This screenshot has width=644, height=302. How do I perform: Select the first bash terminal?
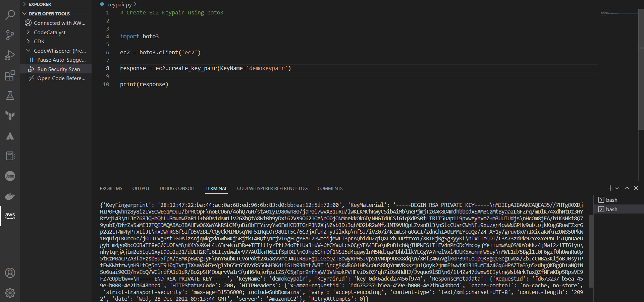pos(619,200)
